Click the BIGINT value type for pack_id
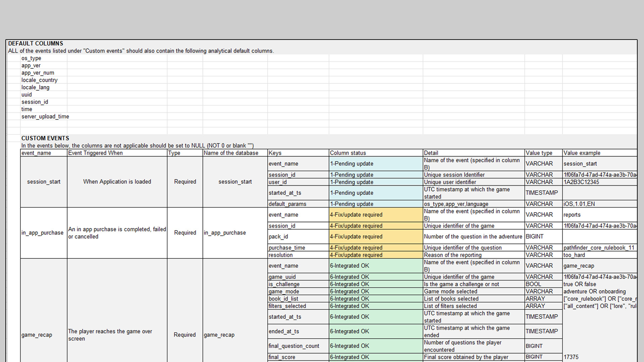The width and height of the screenshot is (644, 362). [543, 237]
